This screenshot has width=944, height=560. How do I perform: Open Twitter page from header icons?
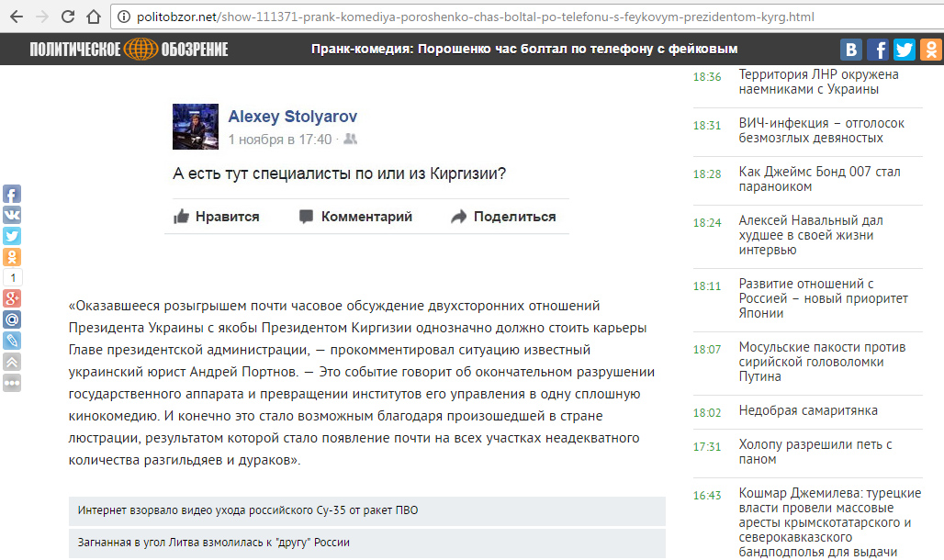pyautogui.click(x=905, y=50)
